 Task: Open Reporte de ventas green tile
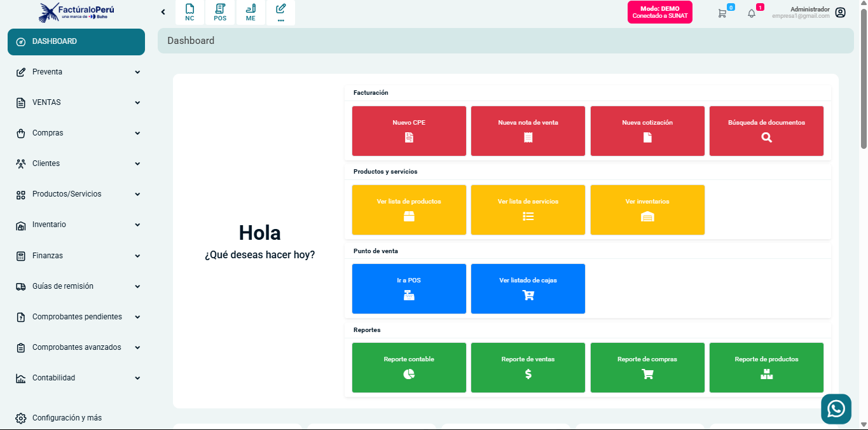(x=528, y=367)
